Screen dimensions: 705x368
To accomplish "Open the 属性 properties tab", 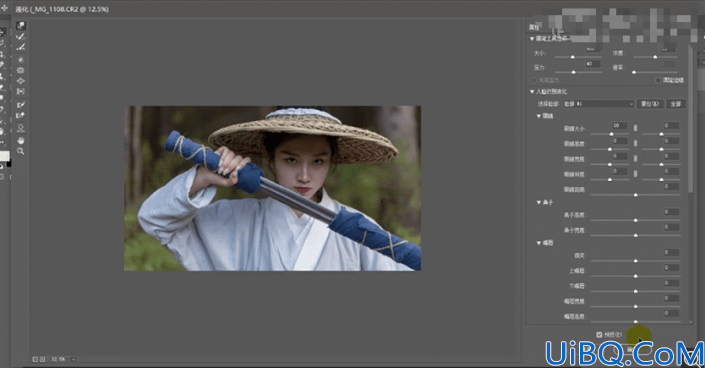I will 534,27.
